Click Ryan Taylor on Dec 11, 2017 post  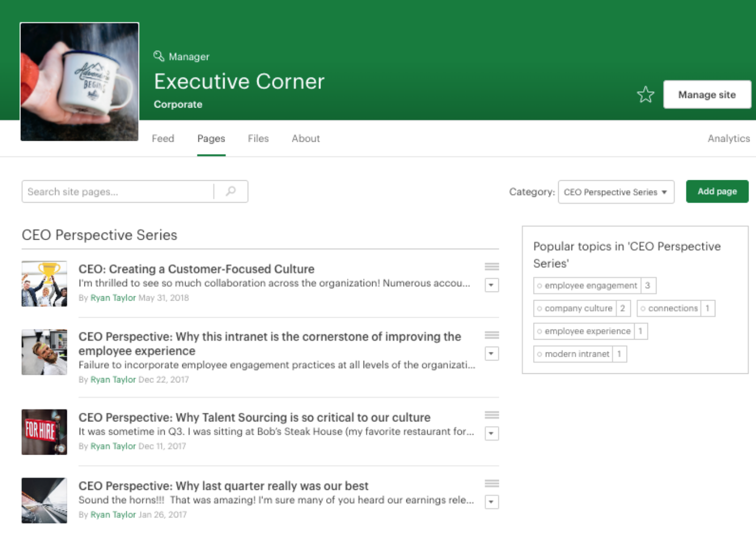pyautogui.click(x=113, y=446)
